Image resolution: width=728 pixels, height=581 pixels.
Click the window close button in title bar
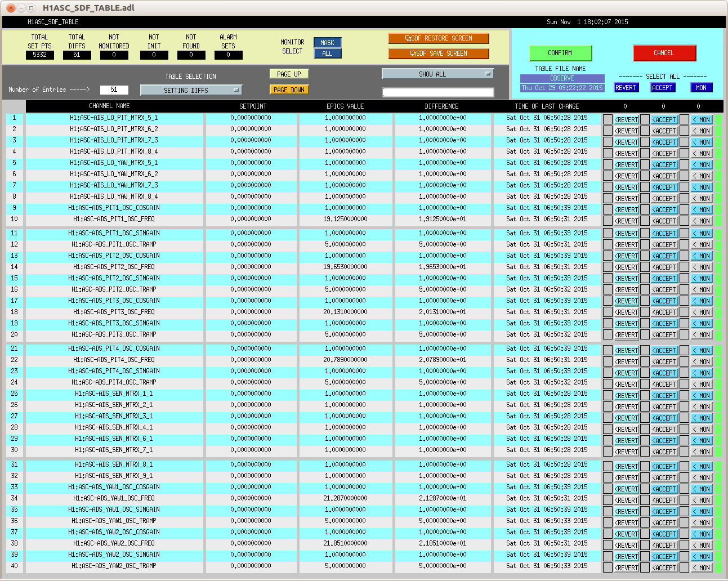[x=11, y=8]
